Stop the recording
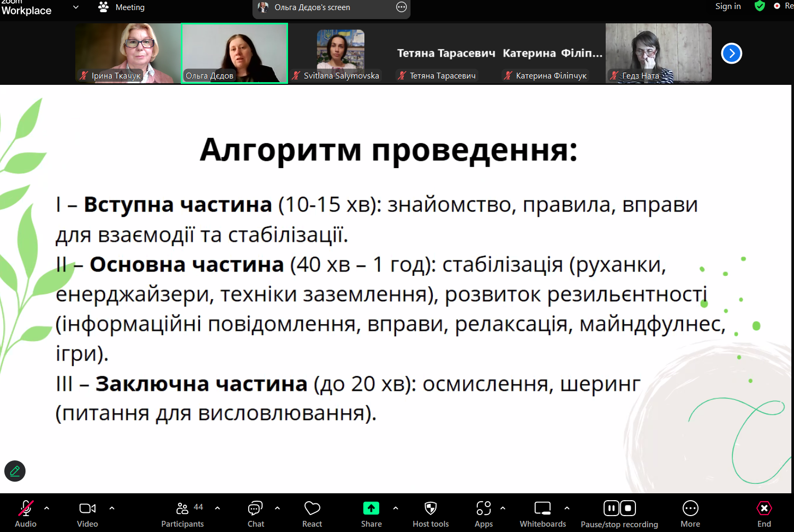794x532 pixels. [x=628, y=508]
